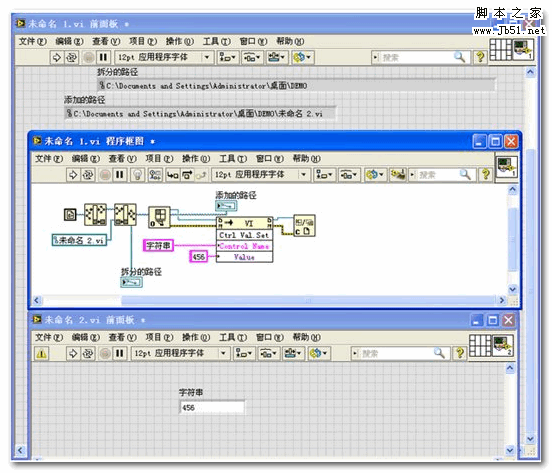Click 未命名 2.vi vertical scroll up arrow
This screenshot has width=552, height=473.
510,368
